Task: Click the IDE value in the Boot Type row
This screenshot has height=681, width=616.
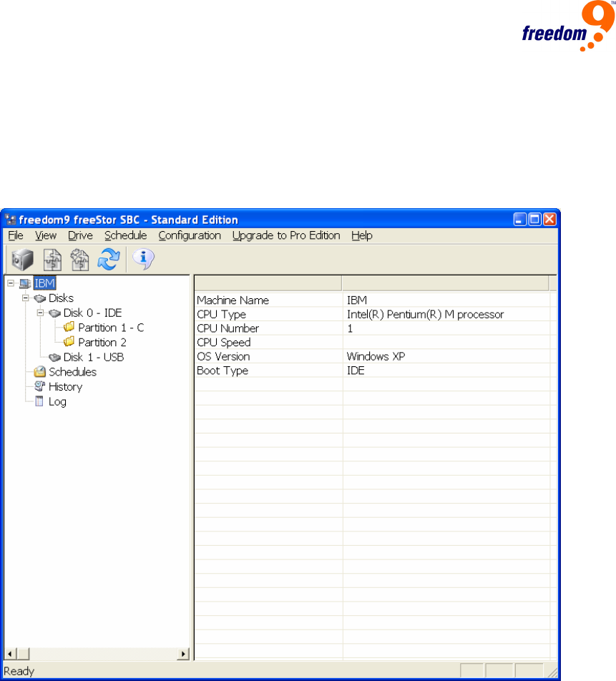Action: (x=356, y=371)
